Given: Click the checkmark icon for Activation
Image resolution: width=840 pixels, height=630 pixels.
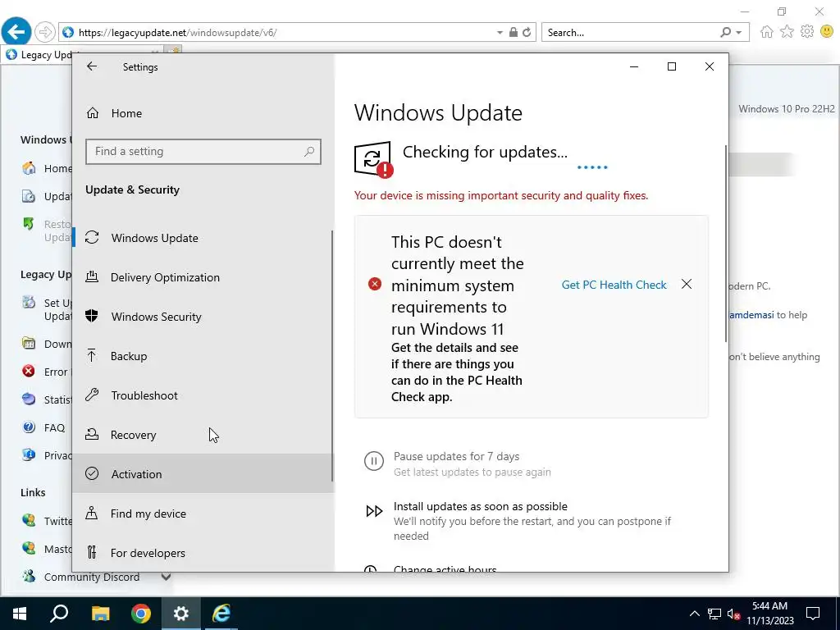Looking at the screenshot, I should (92, 473).
